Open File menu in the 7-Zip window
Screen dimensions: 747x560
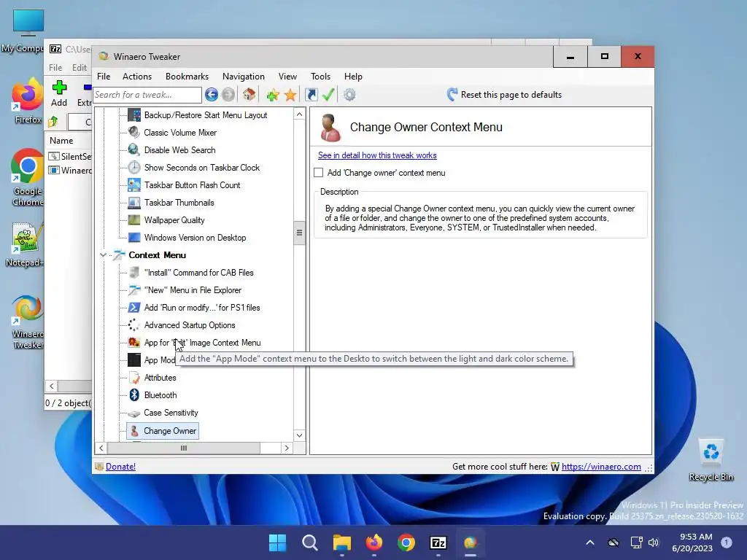point(55,68)
